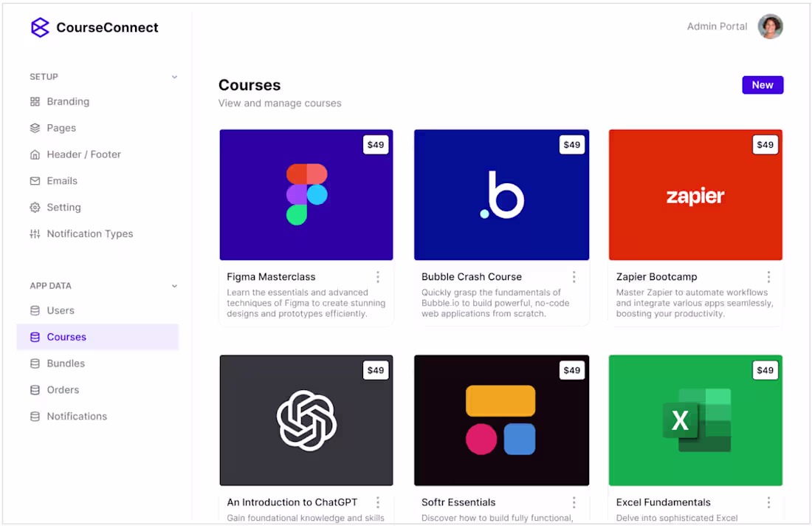Open Notification Types in the sidebar
The width and height of the screenshot is (812, 526).
(98, 233)
